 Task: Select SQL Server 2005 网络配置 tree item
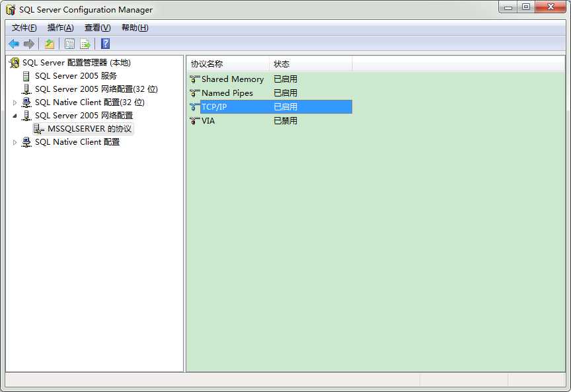point(84,116)
